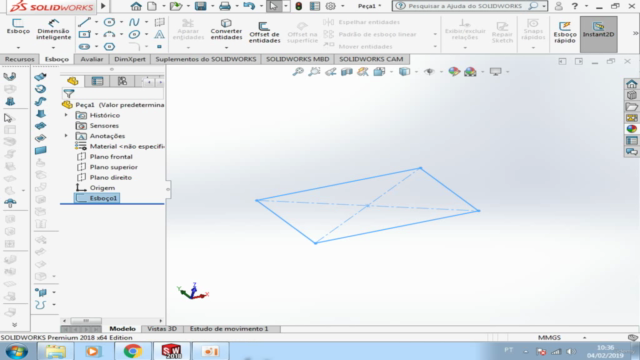Click the Save icon in title toolbar

tap(200, 6)
